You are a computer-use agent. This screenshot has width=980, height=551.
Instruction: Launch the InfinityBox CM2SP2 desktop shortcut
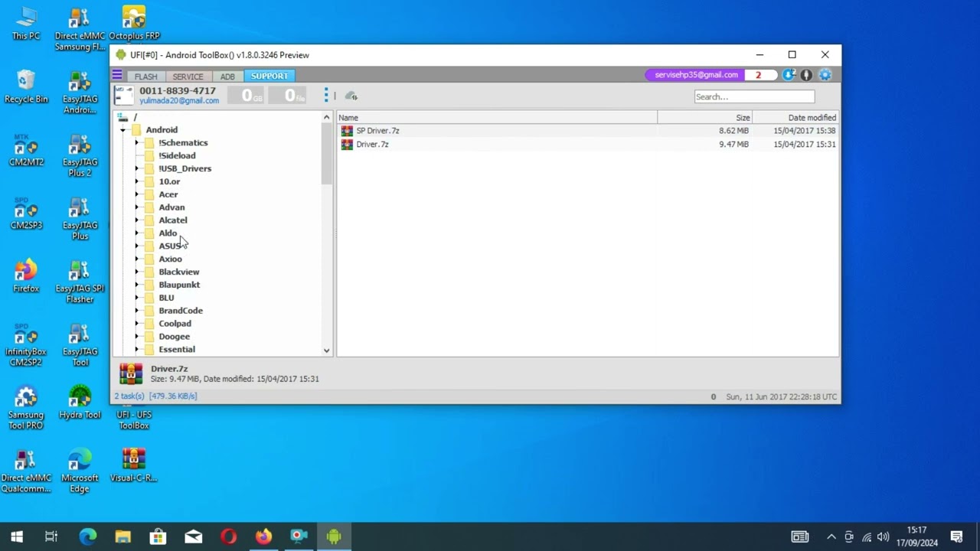tap(26, 345)
